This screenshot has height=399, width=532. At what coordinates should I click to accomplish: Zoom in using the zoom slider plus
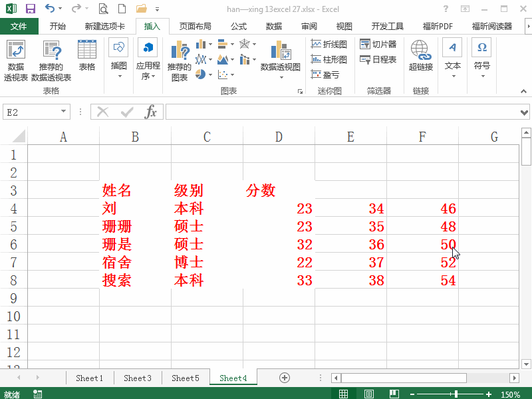point(489,393)
